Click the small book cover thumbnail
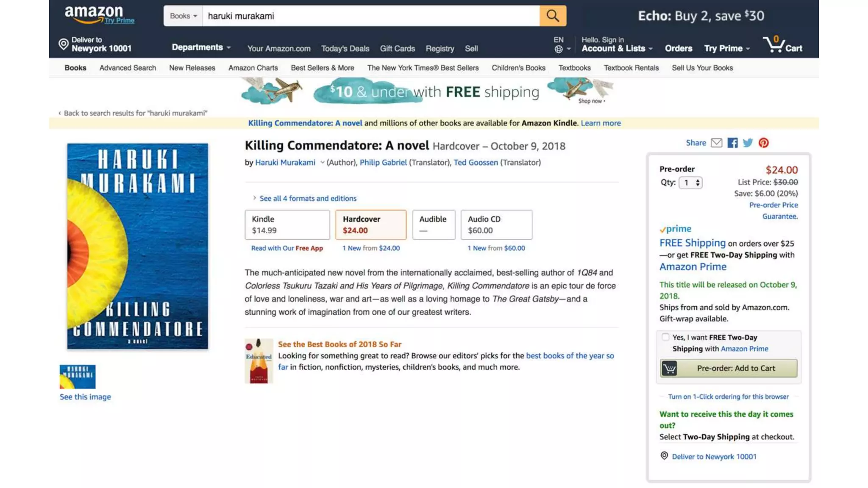Viewport: 868px width, 488px height. coord(78,377)
